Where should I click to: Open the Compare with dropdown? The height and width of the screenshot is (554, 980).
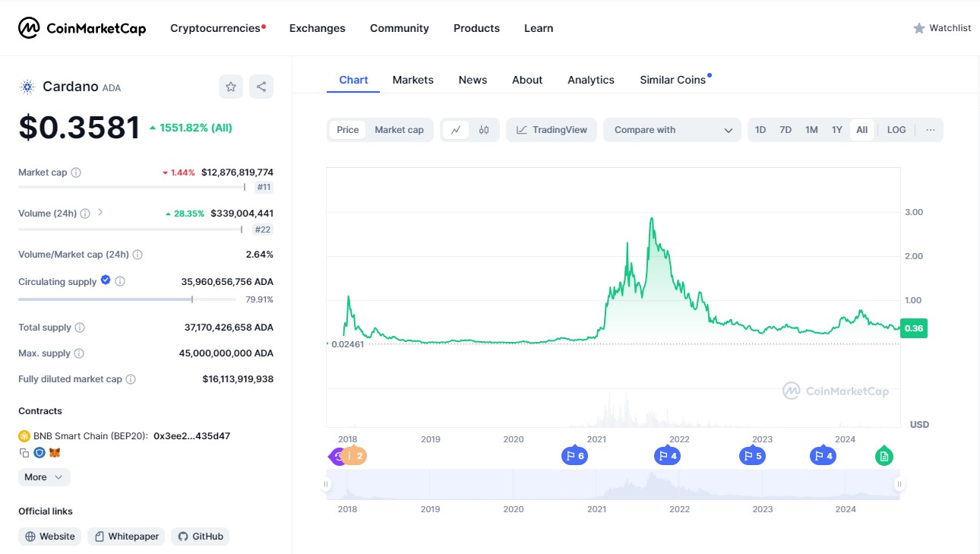click(672, 130)
